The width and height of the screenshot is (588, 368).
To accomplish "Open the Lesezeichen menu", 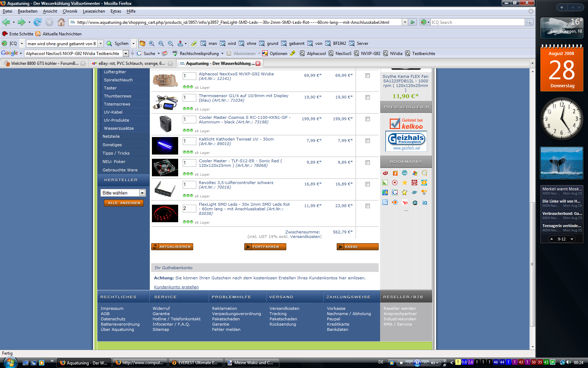I will pyautogui.click(x=94, y=11).
